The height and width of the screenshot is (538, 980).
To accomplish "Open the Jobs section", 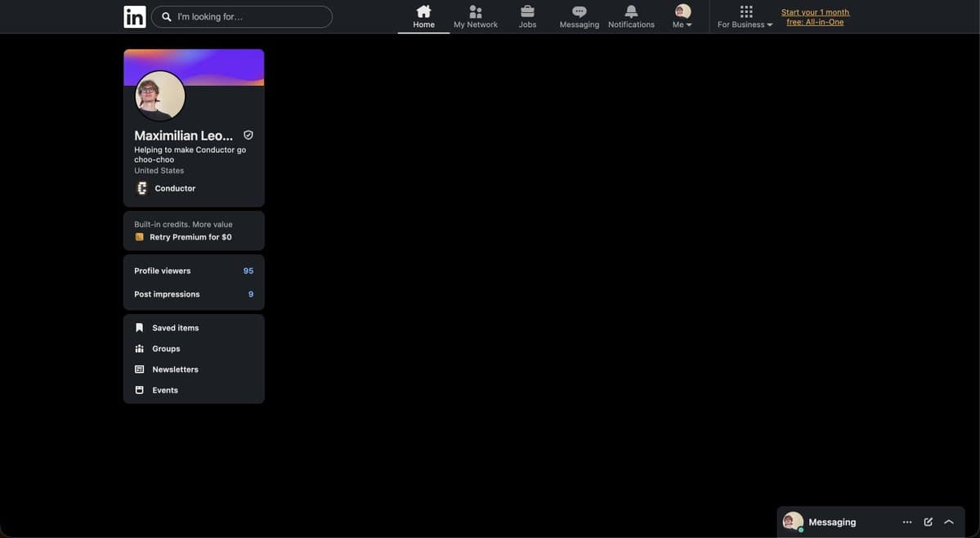I will 527,17.
